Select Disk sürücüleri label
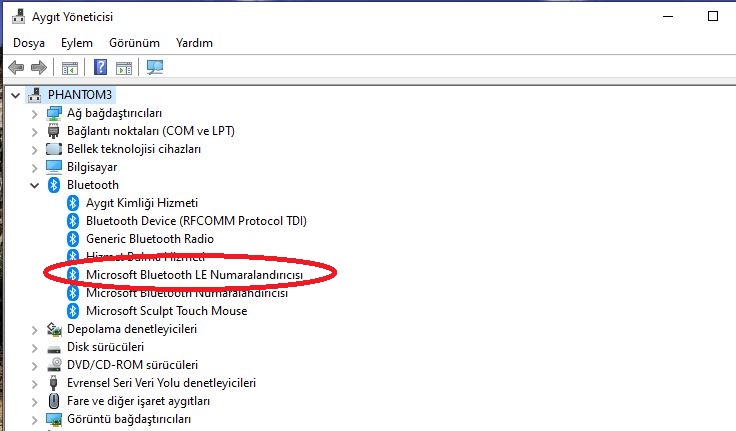736x431 pixels. pos(105,347)
